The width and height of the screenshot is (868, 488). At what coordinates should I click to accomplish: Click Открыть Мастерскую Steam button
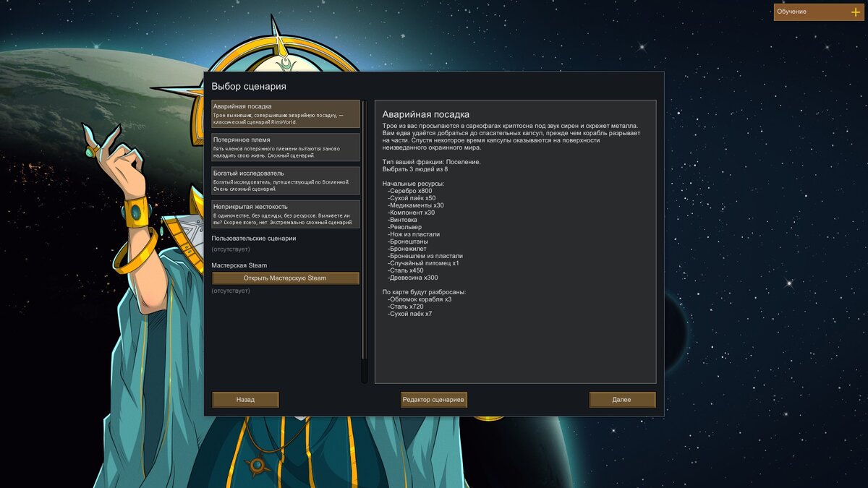[285, 278]
